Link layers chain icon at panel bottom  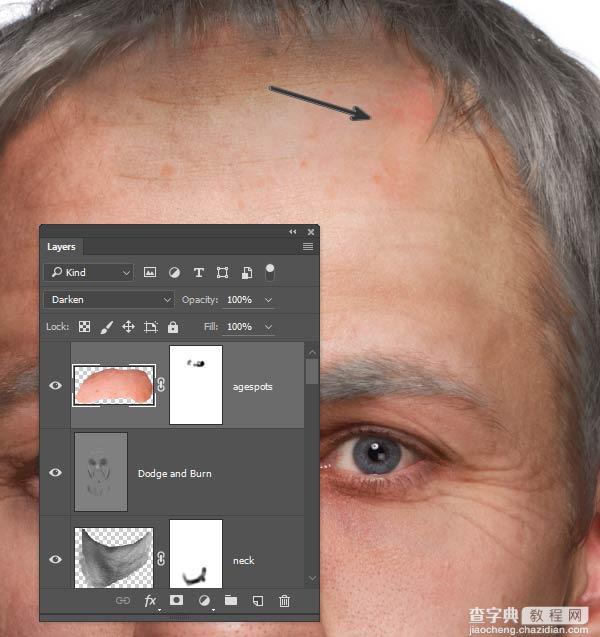pos(123,600)
